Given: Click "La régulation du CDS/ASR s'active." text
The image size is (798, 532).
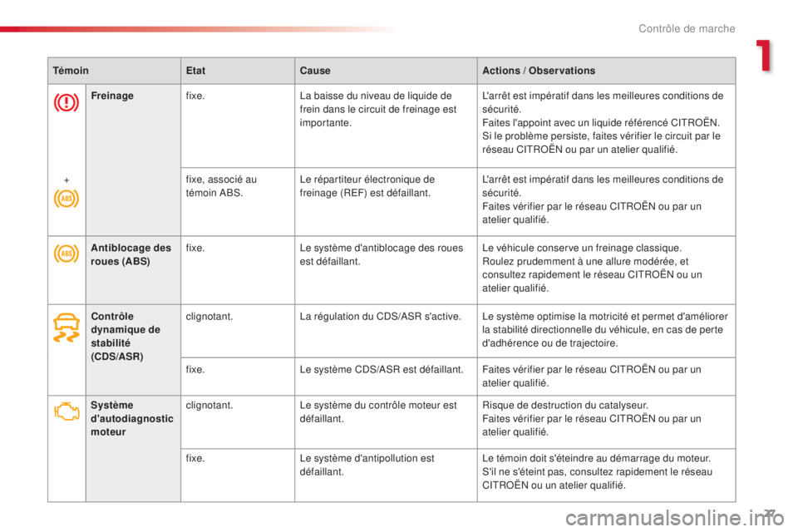Looking at the screenshot, I should (x=380, y=316).
